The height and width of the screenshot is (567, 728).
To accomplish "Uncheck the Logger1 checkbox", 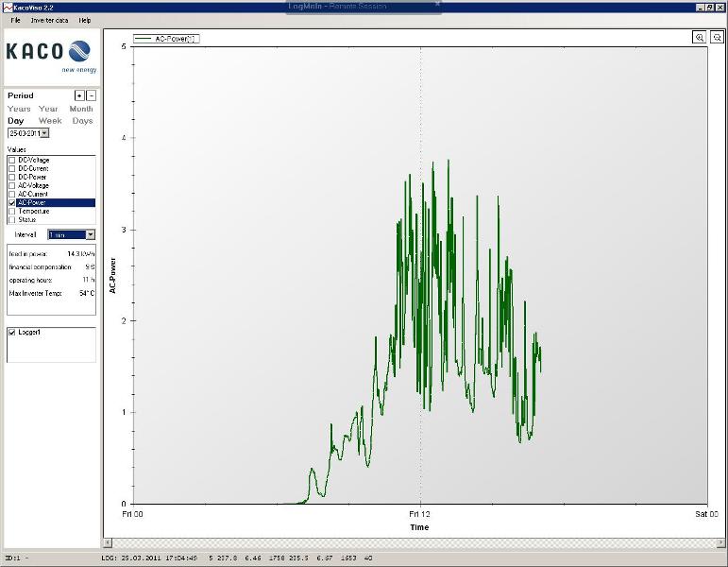I will coord(12,333).
